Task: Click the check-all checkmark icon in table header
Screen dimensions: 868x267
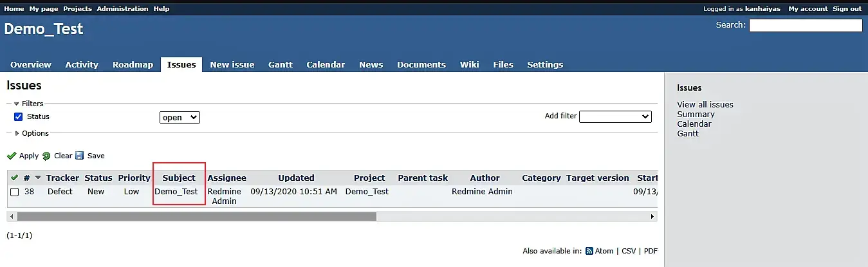Action: 14,178
